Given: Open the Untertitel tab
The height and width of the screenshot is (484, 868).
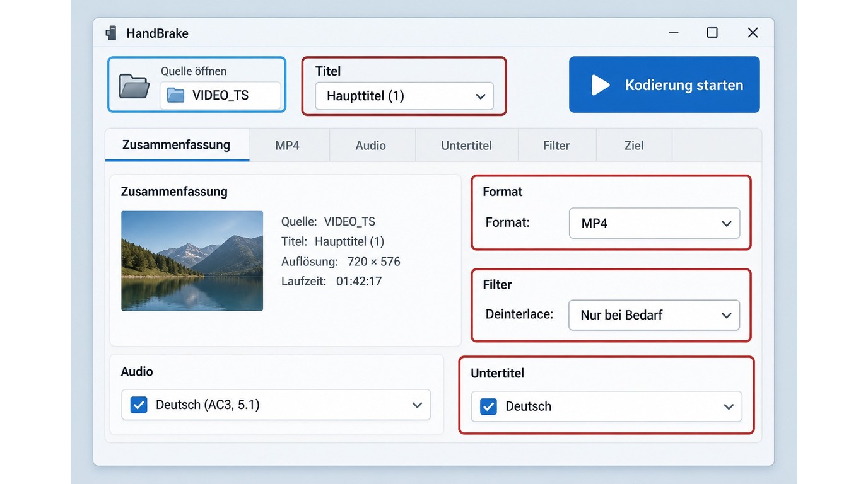Looking at the screenshot, I should (467, 145).
